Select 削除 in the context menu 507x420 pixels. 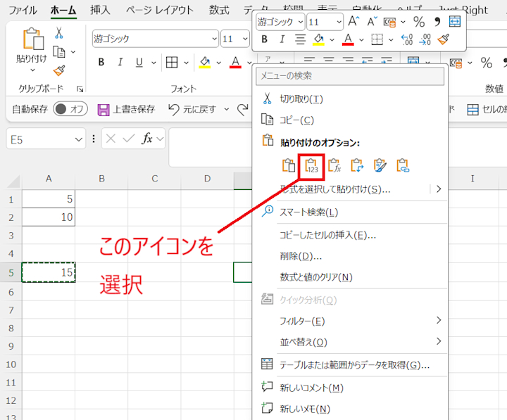click(x=350, y=256)
